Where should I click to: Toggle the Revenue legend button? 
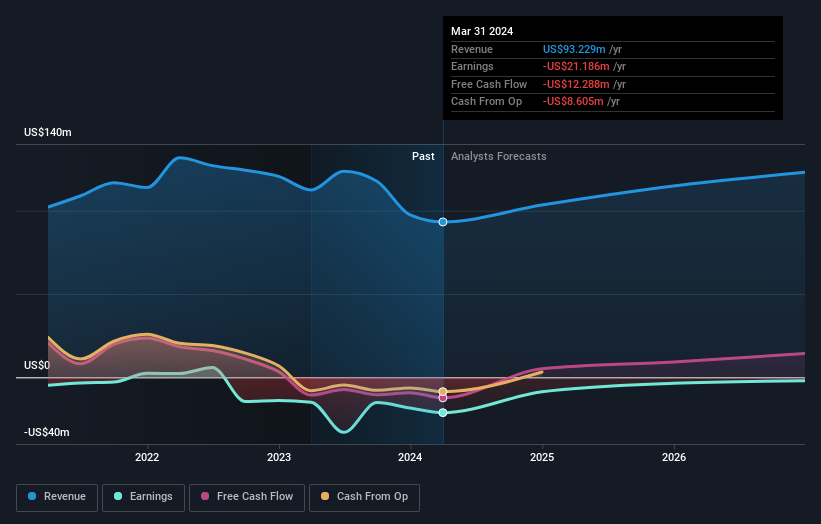click(57, 497)
